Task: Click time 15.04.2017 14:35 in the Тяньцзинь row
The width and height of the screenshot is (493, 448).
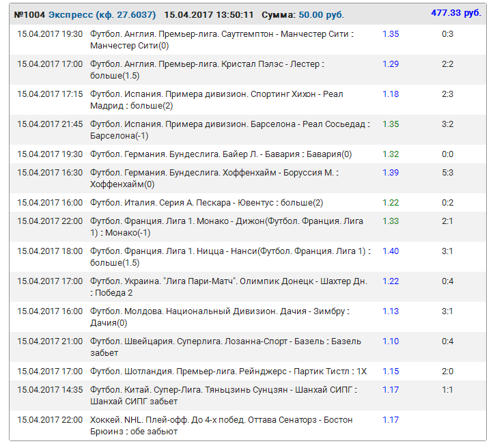Action: [x=50, y=390]
